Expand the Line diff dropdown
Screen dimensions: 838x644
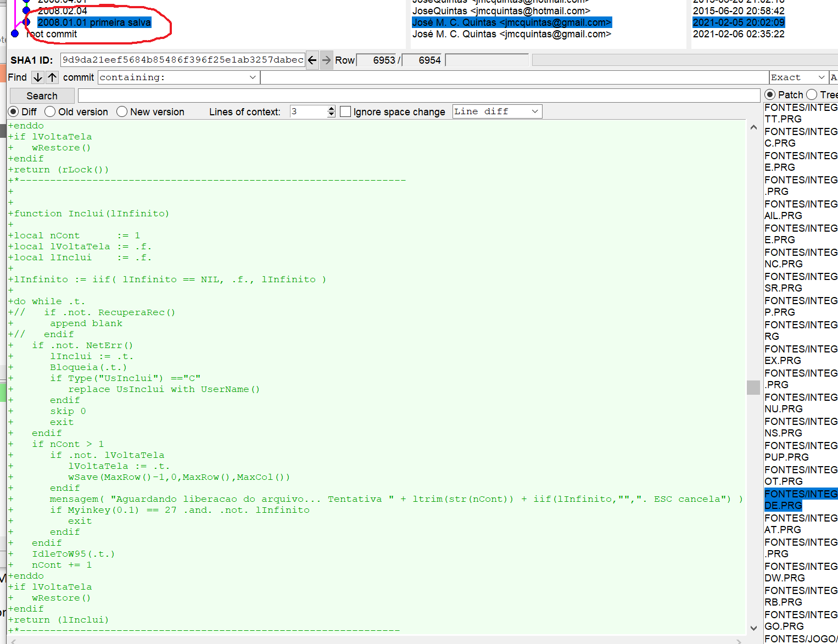pyautogui.click(x=535, y=111)
